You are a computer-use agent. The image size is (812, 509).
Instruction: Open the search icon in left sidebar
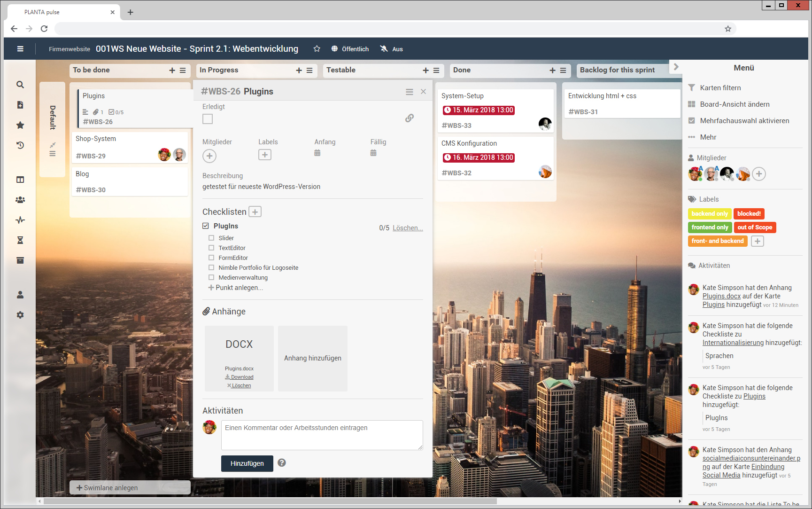pos(20,85)
